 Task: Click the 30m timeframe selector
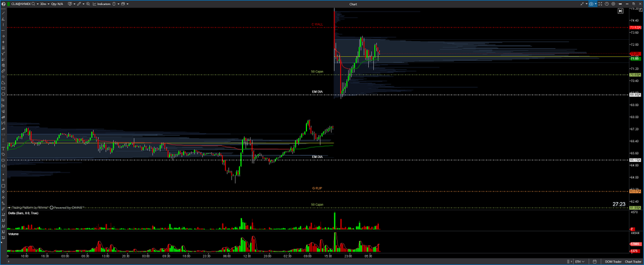[43, 4]
